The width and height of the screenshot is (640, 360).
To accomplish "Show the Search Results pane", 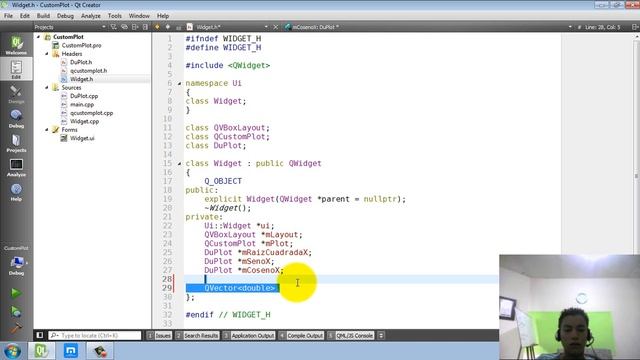I will 197,336.
